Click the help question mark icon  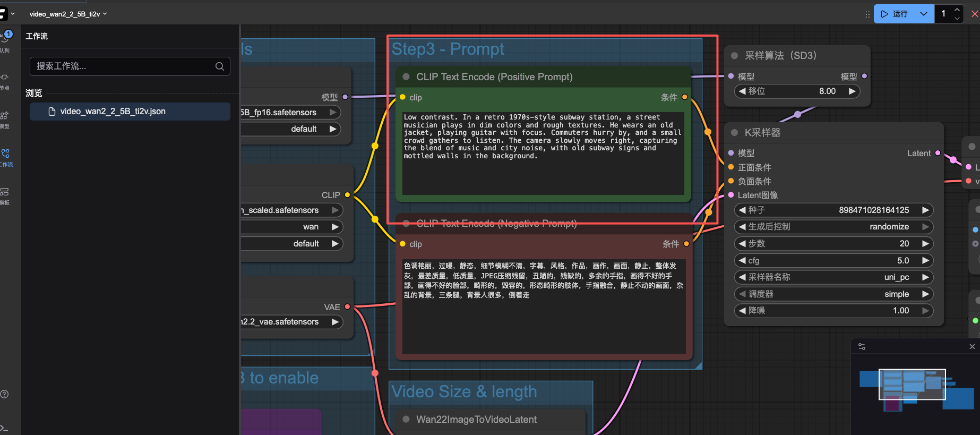click(5, 394)
